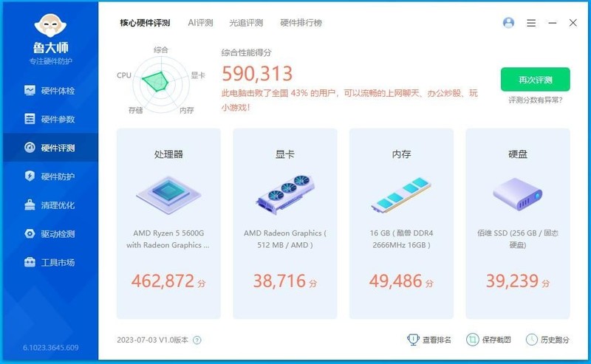Click the 2023-07-03 V1.0版本 text

153,340
